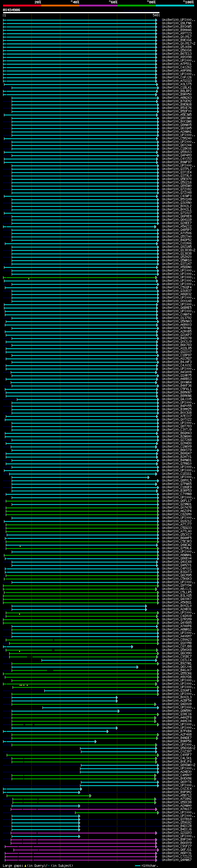The image size is (197, 868).
Task: Select hit label UniRef100_A5KBQ1
Action: tap(177, 603)
